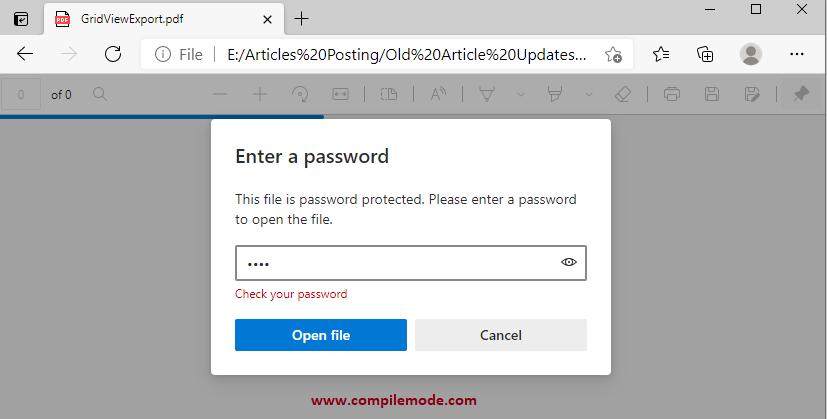Screen dimensions: 827x419
Task: Add this page to favorites
Action: pyautogui.click(x=613, y=54)
